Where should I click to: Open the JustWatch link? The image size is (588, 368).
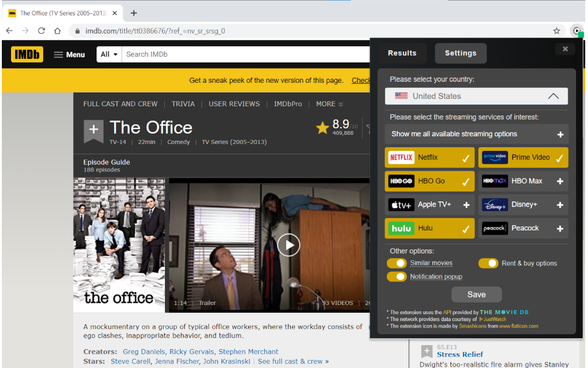click(492, 319)
